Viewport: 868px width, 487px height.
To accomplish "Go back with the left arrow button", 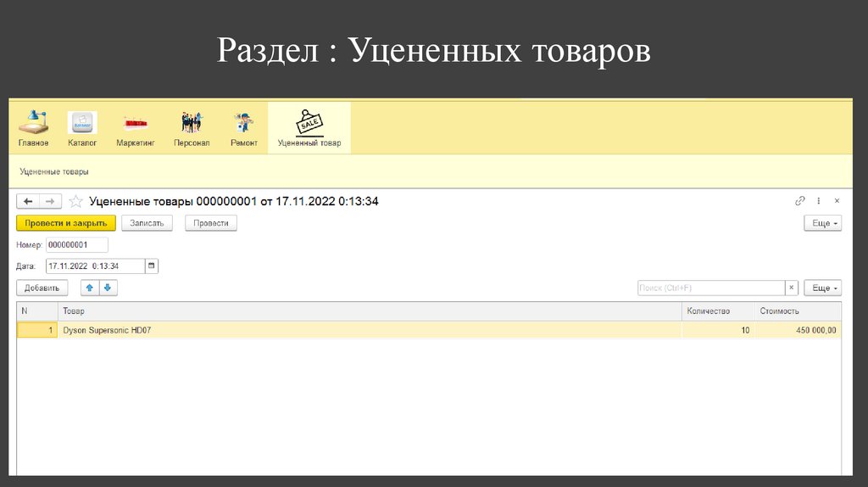I will tap(28, 201).
